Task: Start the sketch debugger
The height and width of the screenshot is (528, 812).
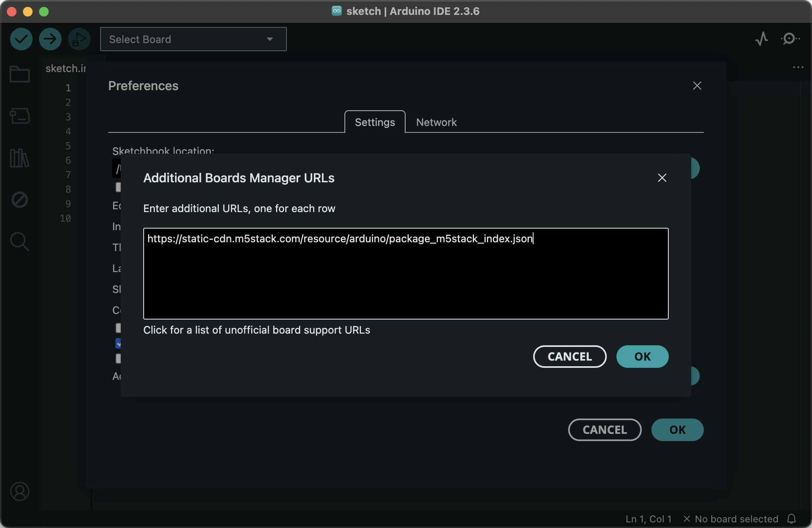Action: (x=79, y=39)
